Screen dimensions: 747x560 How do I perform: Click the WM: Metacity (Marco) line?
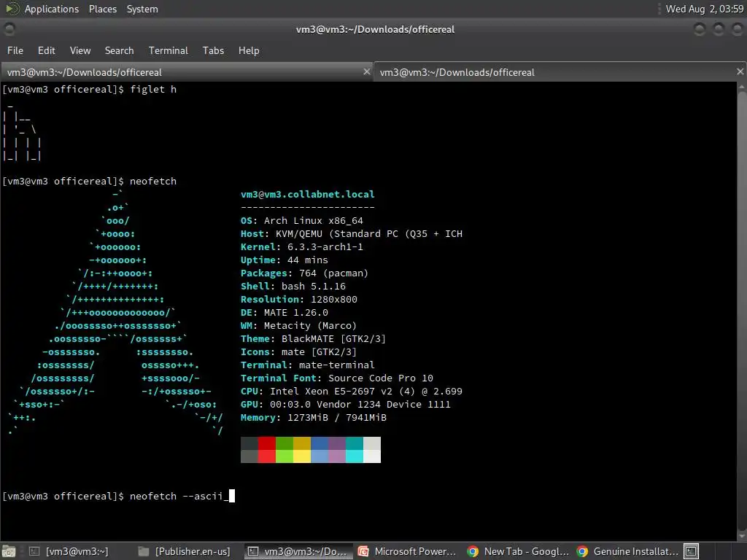pos(298,326)
